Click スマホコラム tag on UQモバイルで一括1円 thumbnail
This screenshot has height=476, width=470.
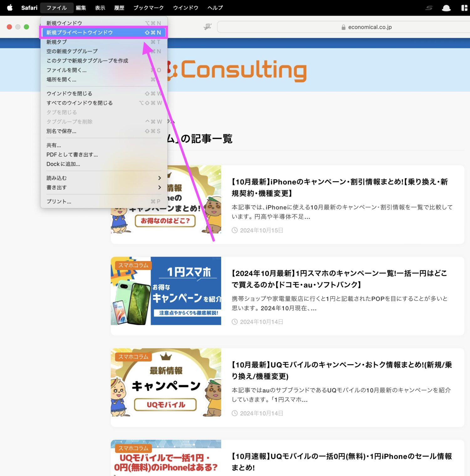[133, 448]
